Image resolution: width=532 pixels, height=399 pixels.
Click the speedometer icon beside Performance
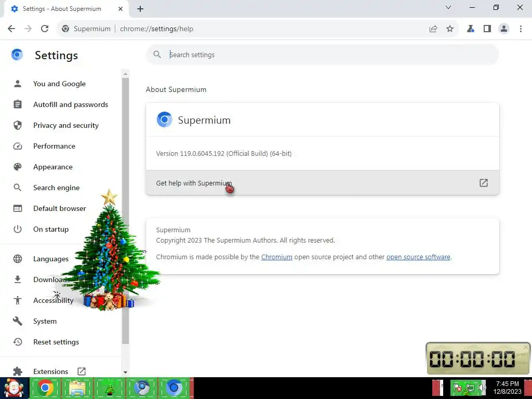tap(18, 146)
